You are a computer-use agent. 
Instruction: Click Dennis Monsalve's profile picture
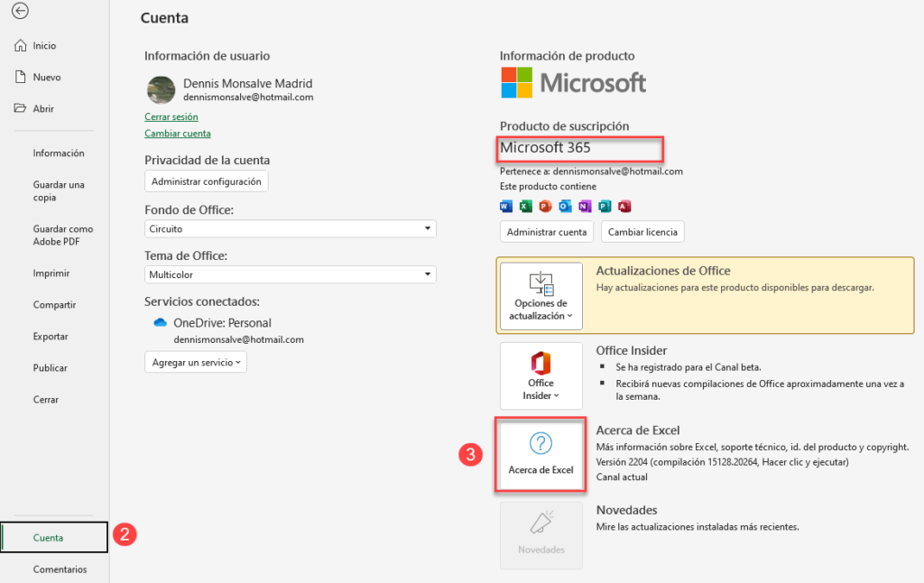(161, 90)
